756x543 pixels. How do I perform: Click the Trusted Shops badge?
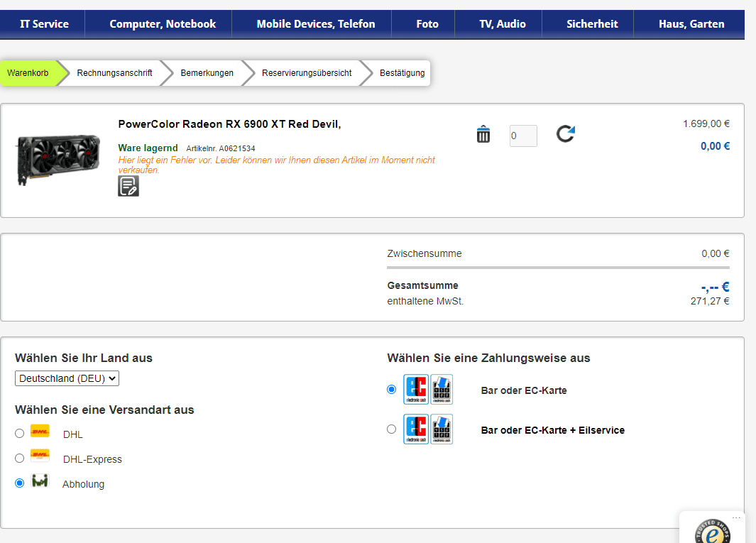click(713, 532)
